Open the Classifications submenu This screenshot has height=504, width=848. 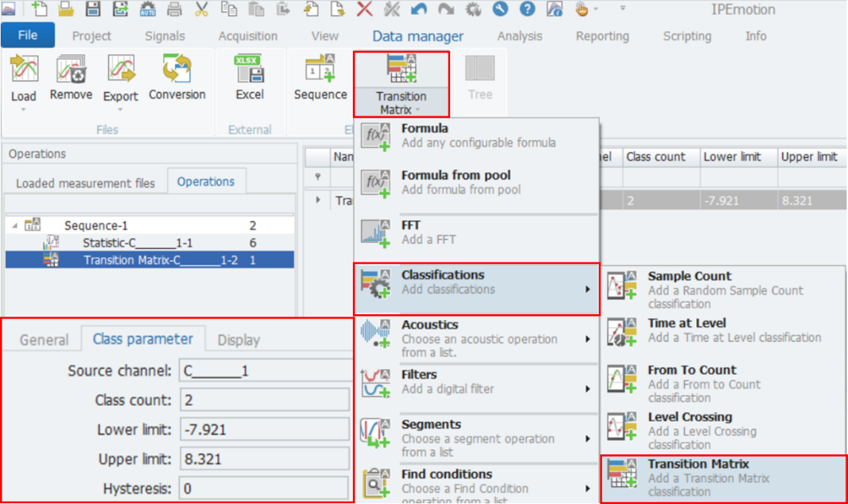[477, 289]
